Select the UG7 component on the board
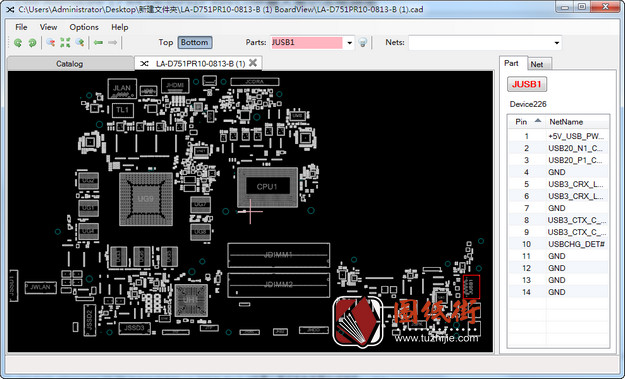The height and width of the screenshot is (379, 625). [200, 204]
